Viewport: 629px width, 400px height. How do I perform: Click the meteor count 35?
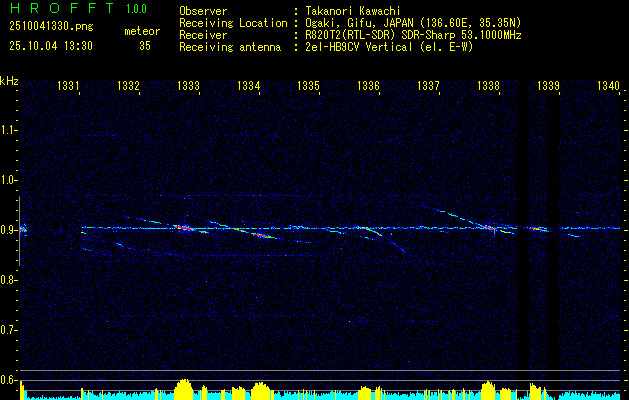(x=145, y=46)
